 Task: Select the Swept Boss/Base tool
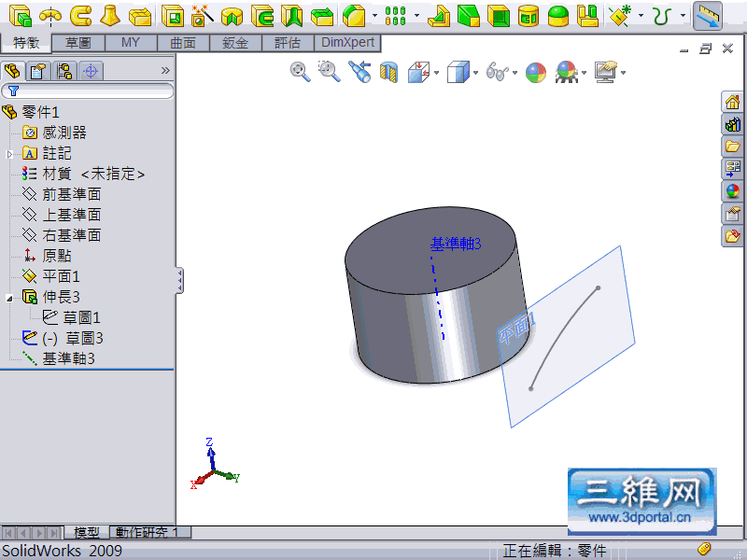tap(80, 16)
